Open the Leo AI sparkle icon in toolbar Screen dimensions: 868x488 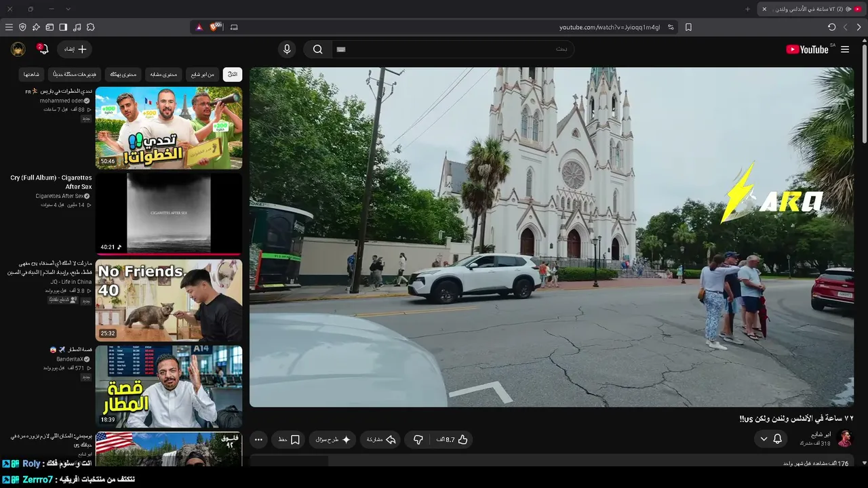(36, 27)
